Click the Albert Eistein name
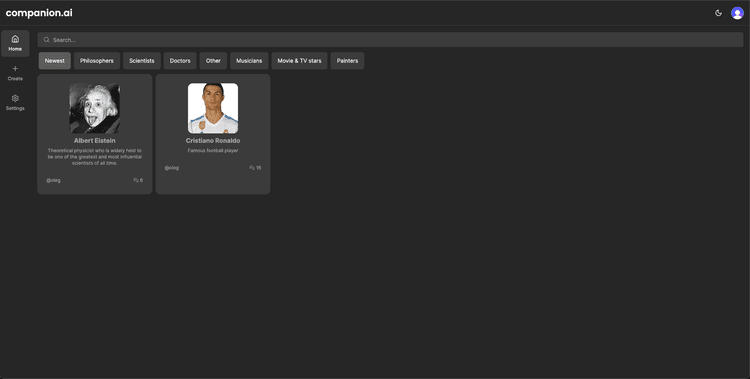Image resolution: width=750 pixels, height=379 pixels. click(95, 141)
